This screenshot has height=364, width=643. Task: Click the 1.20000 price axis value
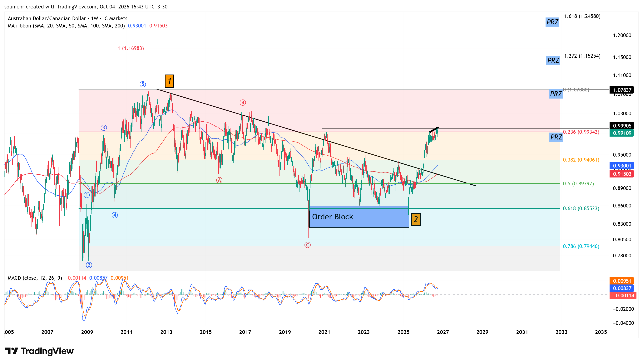pos(622,35)
